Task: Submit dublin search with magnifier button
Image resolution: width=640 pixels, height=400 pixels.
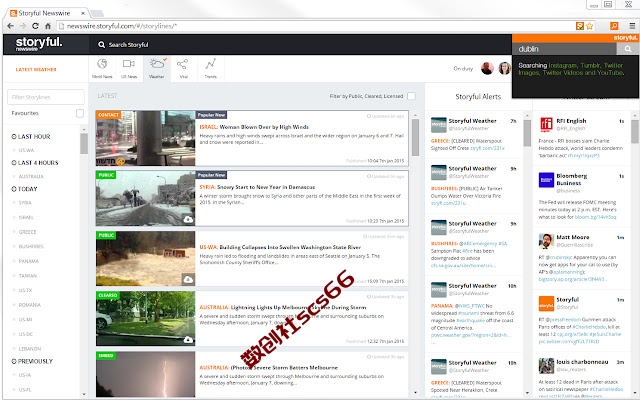Action: [628, 49]
